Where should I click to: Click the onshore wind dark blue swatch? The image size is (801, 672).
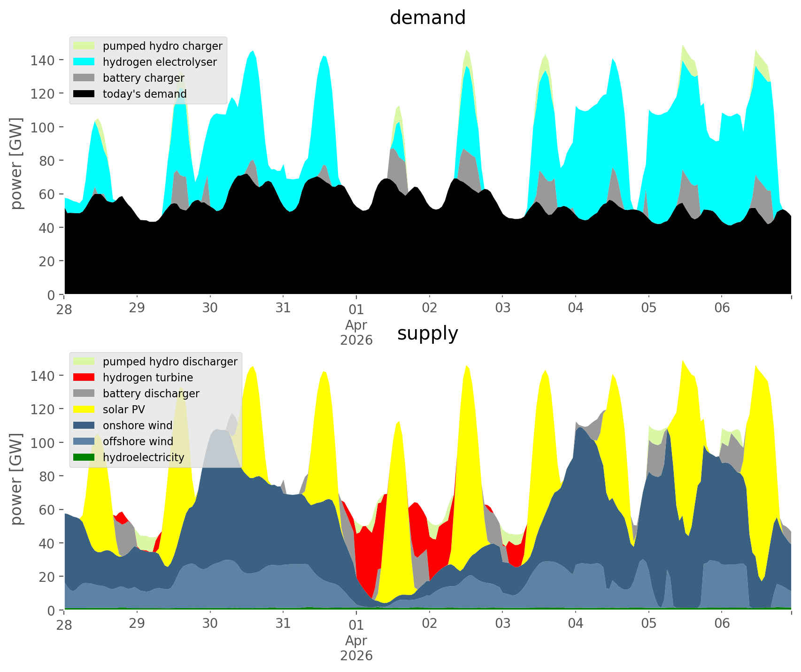84,425
